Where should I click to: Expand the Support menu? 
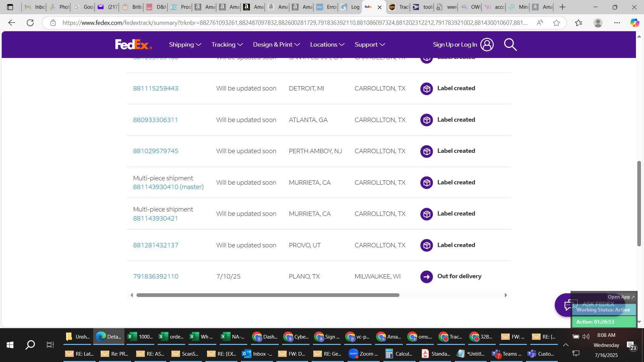click(370, 45)
